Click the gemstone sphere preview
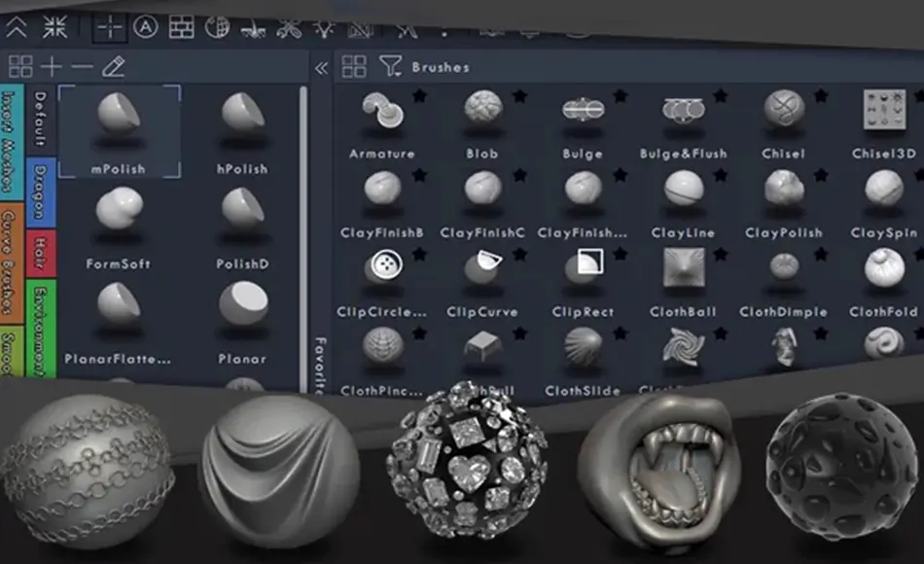The width and height of the screenshot is (924, 564). point(467,460)
